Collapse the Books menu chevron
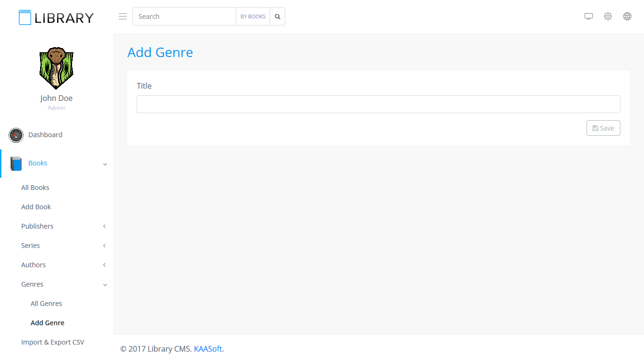This screenshot has height=362, width=644. 105,164
